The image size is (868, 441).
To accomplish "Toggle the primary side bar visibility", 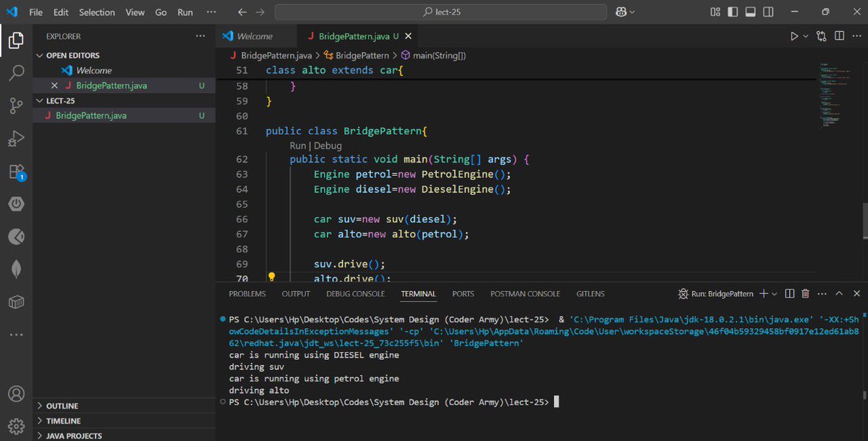I will 733,12.
